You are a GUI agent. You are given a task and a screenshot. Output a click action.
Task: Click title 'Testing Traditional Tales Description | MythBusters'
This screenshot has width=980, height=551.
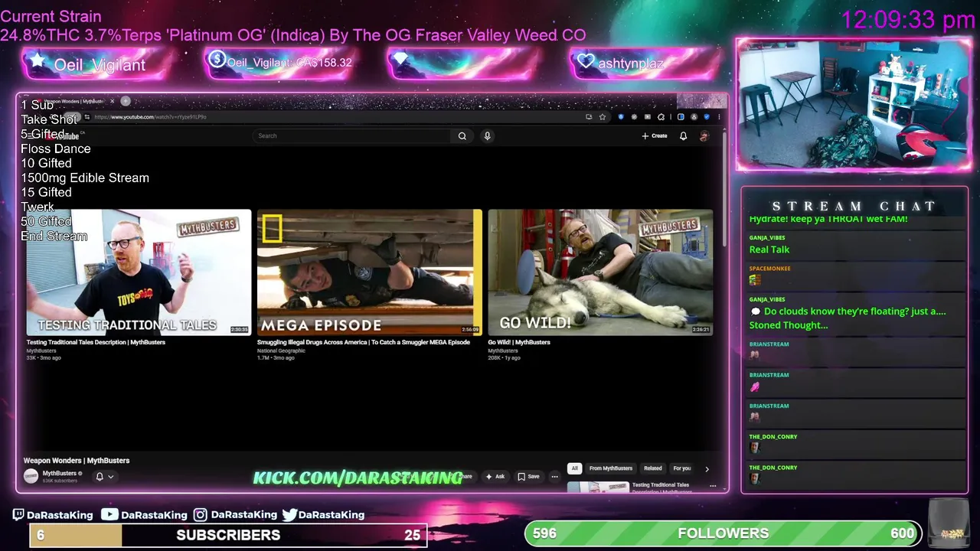[96, 342]
